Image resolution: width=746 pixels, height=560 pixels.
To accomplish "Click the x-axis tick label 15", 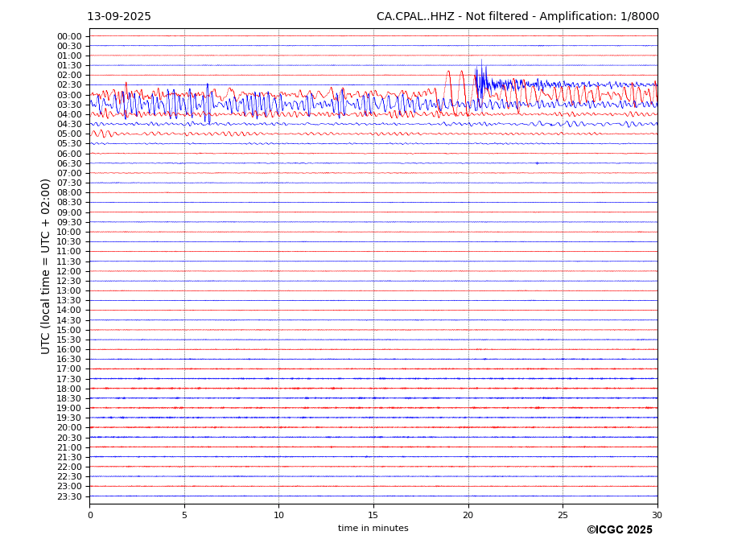I will pos(373,515).
